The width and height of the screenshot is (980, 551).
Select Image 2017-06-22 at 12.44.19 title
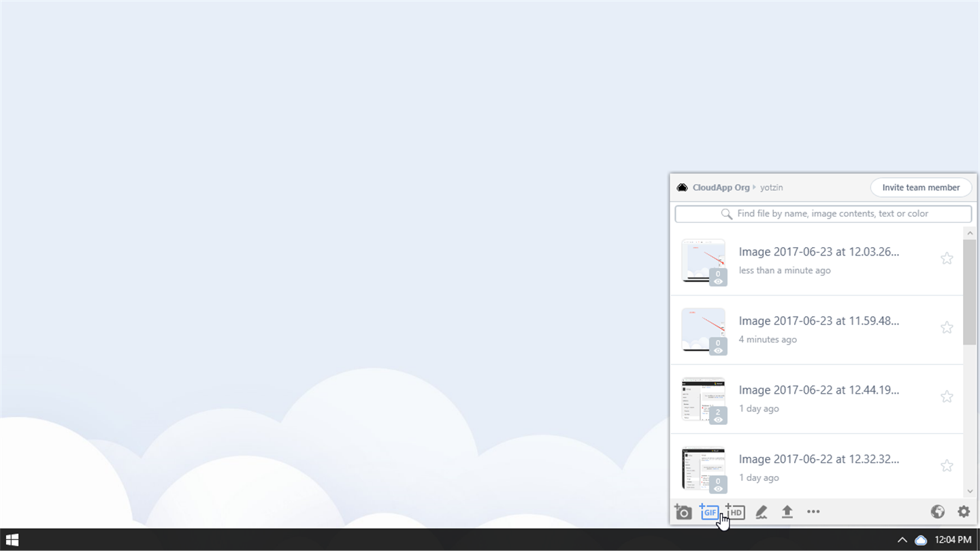819,390
